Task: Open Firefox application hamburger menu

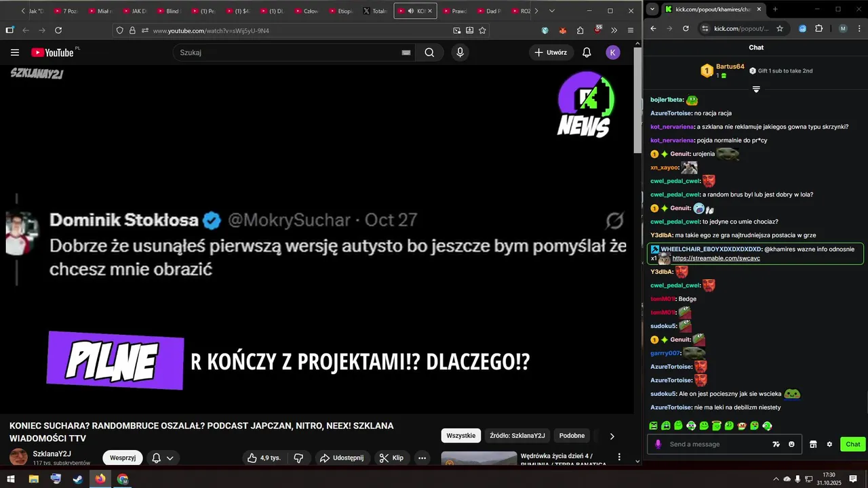Action: tap(631, 30)
